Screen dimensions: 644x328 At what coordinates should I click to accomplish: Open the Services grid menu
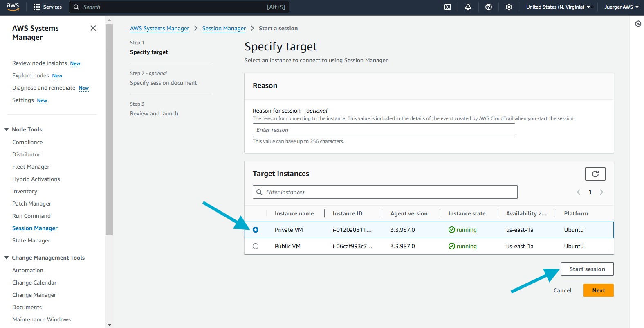point(47,7)
